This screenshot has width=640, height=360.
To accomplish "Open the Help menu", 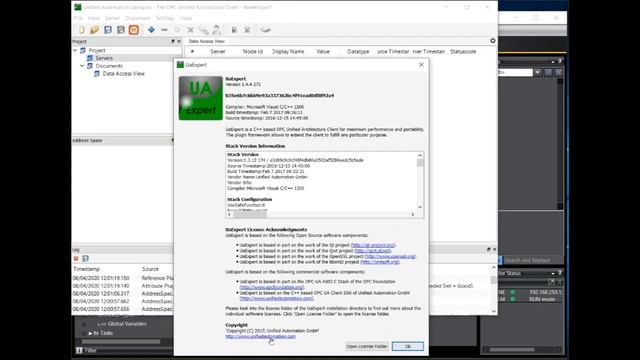I will (186, 18).
